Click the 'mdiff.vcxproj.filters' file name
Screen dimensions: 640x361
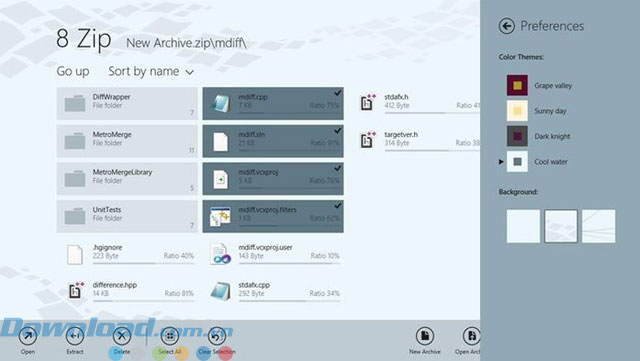coord(267,209)
